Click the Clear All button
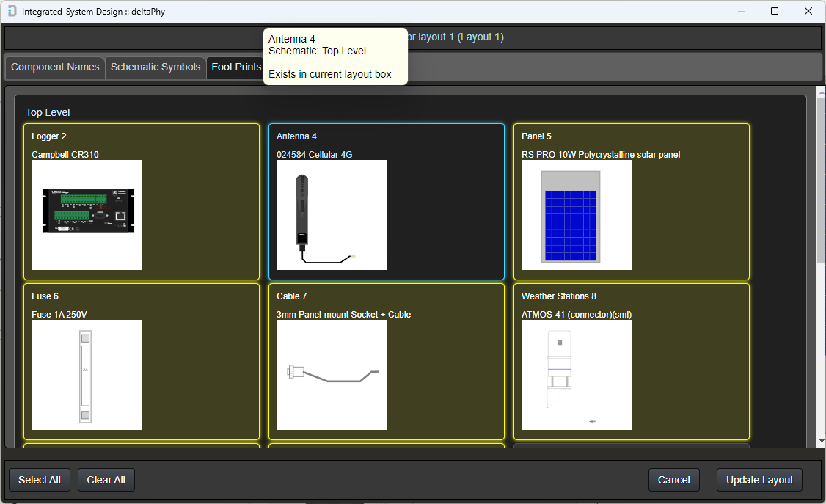This screenshot has width=826, height=504. [106, 480]
